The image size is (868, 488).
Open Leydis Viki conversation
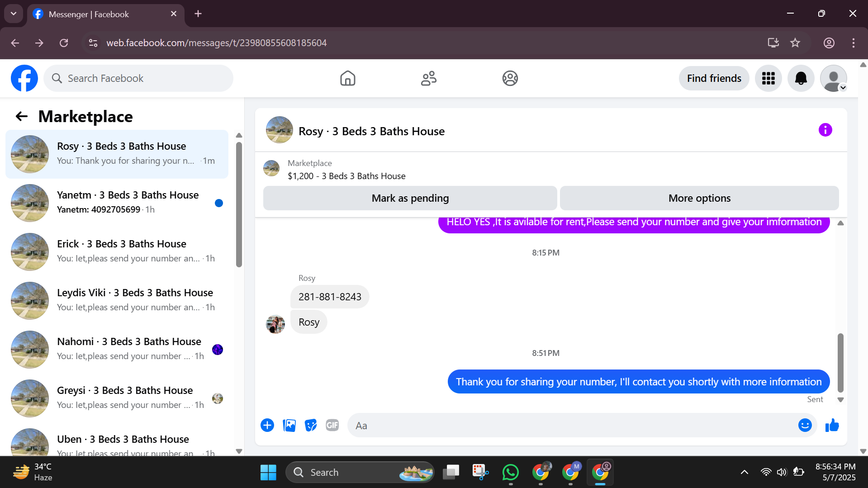tap(117, 301)
